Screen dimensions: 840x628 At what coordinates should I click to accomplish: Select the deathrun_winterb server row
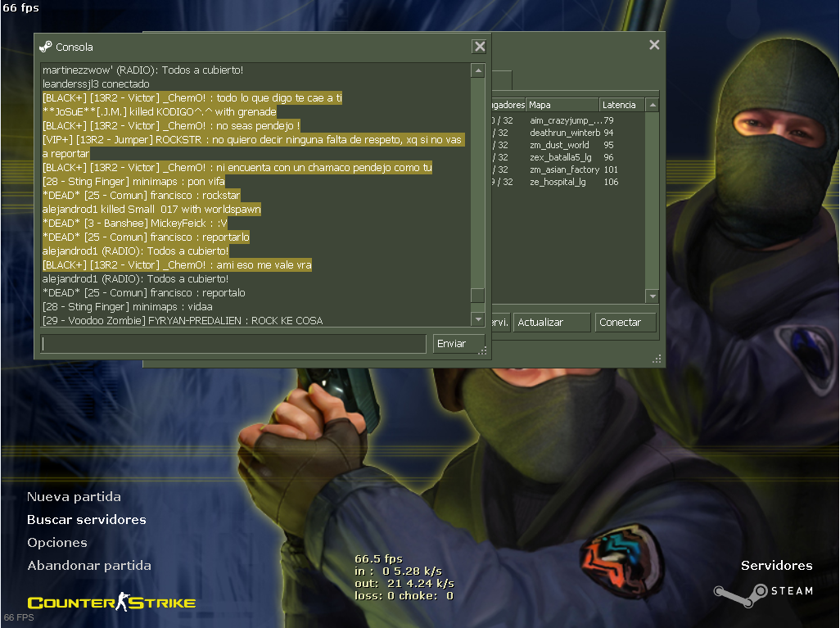pyautogui.click(x=568, y=133)
